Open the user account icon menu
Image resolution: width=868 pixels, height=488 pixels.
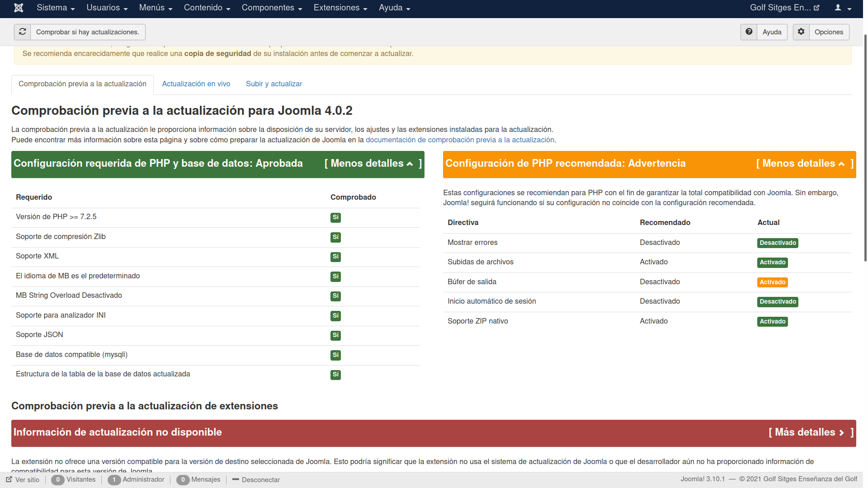click(x=843, y=8)
